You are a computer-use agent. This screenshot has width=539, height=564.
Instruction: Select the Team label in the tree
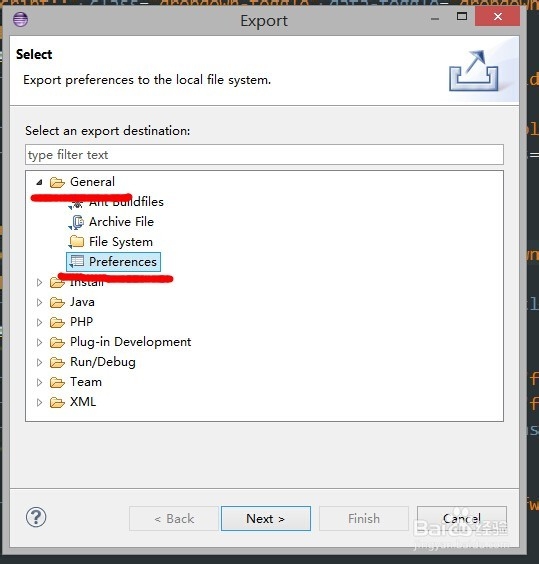pyautogui.click(x=86, y=382)
